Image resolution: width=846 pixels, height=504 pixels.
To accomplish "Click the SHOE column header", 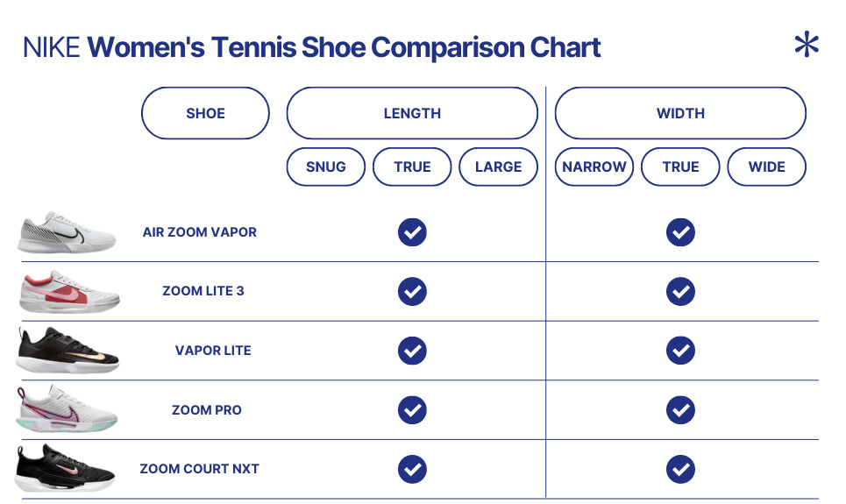I will pyautogui.click(x=205, y=113).
